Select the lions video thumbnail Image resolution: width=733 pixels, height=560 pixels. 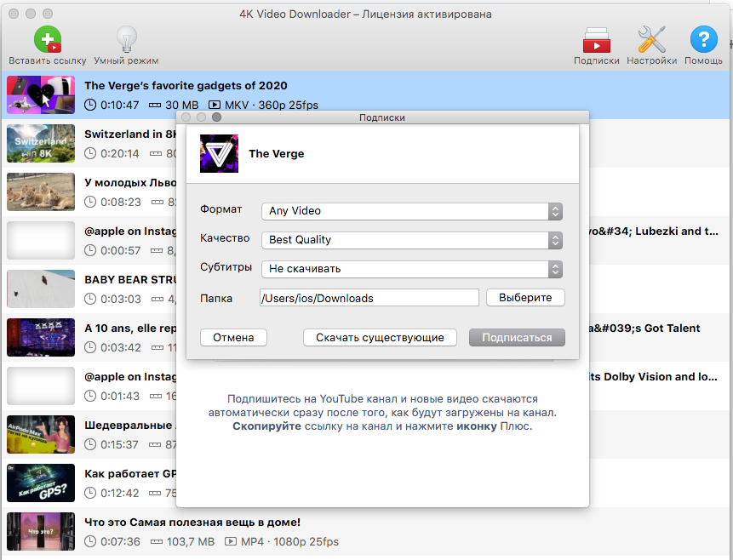point(41,192)
